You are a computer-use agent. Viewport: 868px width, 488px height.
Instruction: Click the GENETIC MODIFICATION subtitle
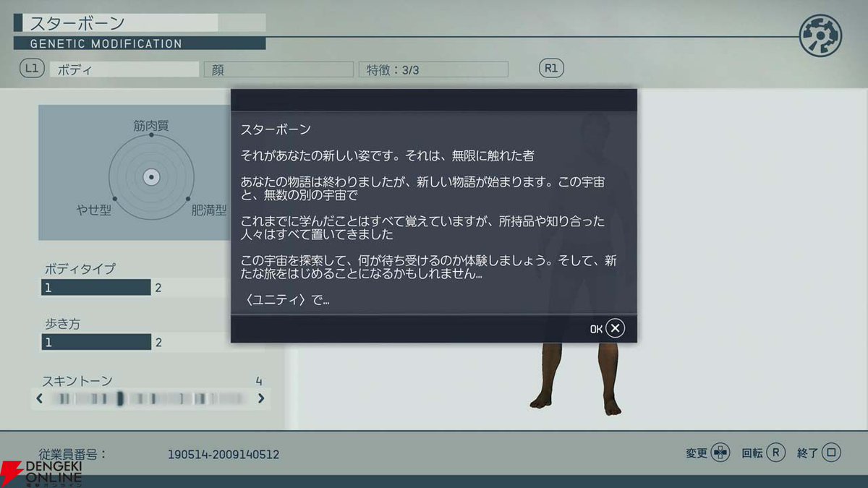[x=106, y=43]
